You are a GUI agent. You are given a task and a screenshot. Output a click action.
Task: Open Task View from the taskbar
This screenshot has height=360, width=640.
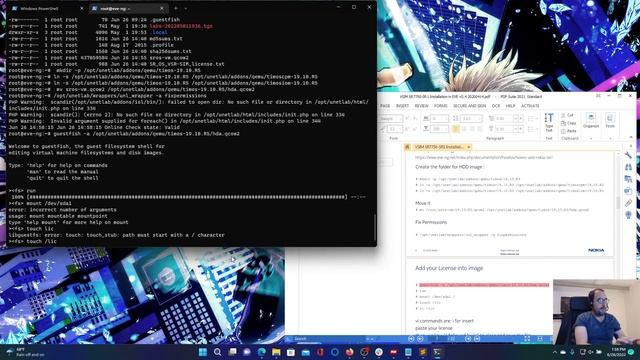232,352
